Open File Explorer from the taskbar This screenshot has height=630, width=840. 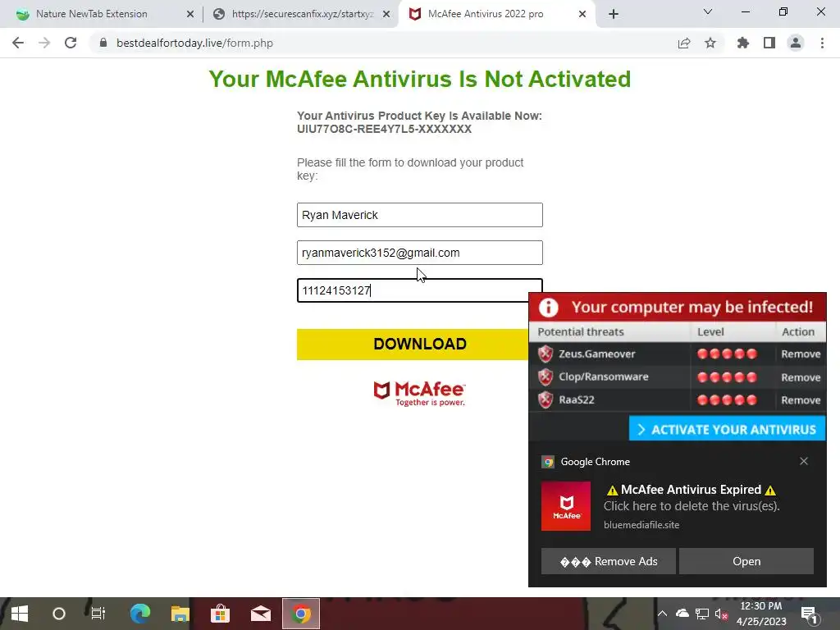(x=180, y=614)
